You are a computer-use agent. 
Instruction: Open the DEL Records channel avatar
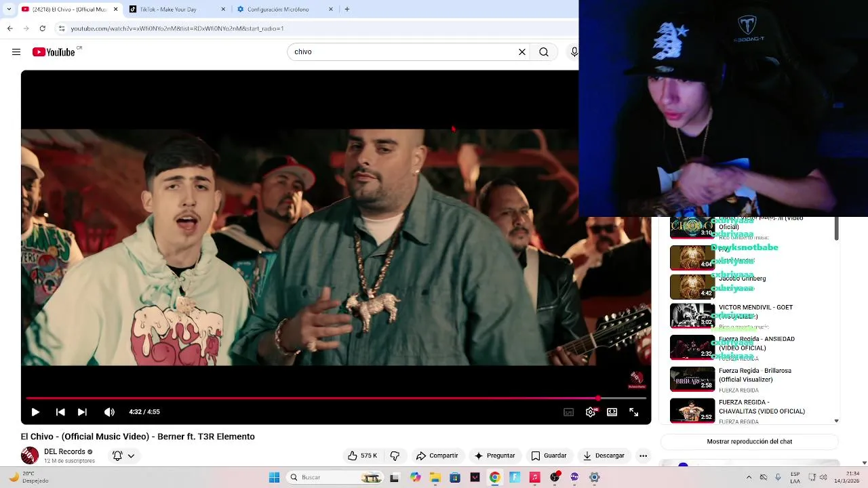[x=30, y=455]
